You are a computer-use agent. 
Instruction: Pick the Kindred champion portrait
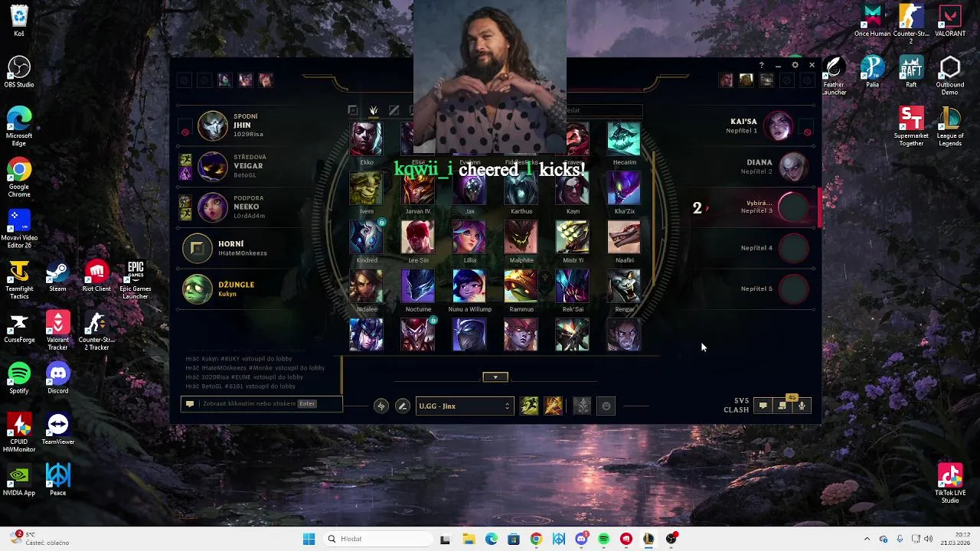pos(367,237)
